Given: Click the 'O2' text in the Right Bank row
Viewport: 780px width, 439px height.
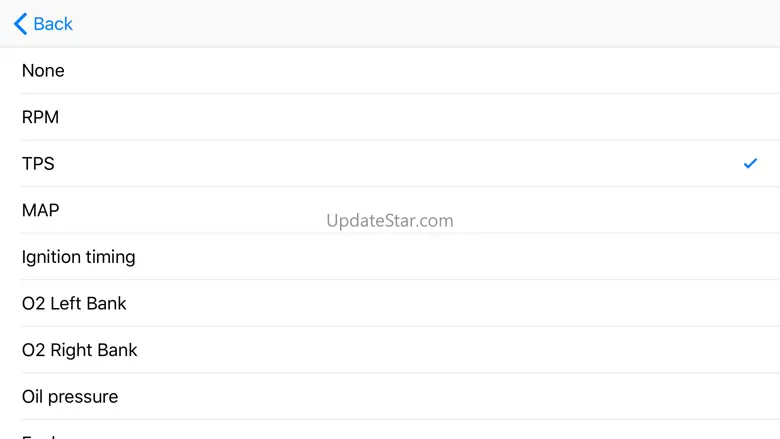Looking at the screenshot, I should (33, 350).
